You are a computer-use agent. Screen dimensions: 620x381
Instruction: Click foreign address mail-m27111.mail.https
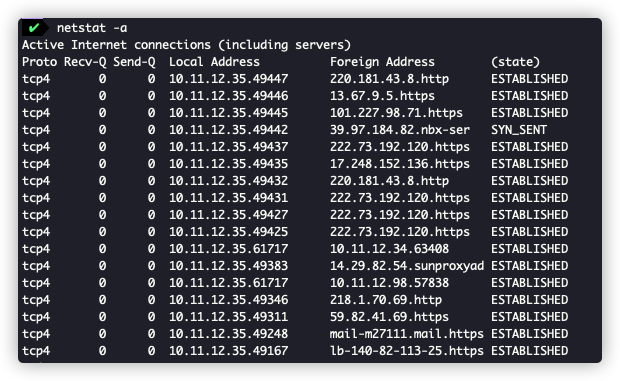[x=407, y=334]
